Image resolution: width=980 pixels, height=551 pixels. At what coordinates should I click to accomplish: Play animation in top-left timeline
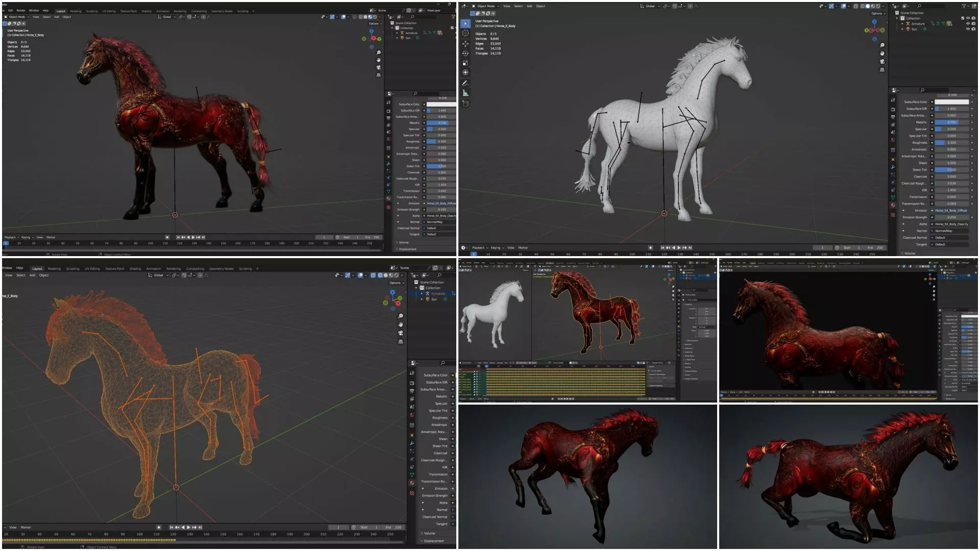193,237
